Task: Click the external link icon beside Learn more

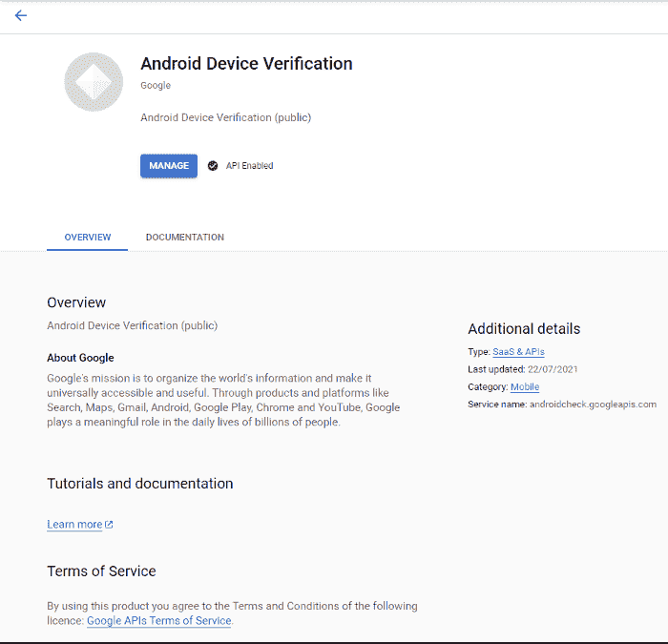Action: (x=109, y=525)
